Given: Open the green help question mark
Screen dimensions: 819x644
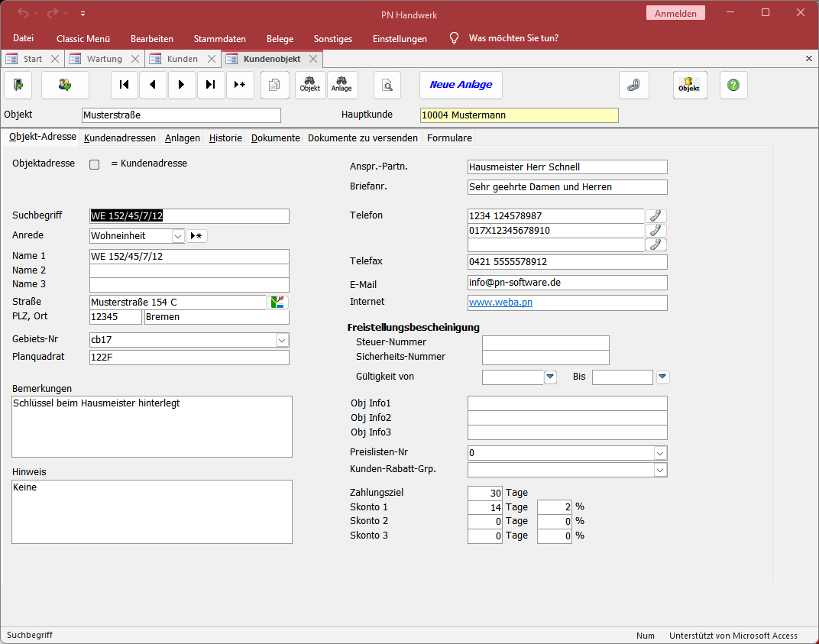Looking at the screenshot, I should (x=733, y=85).
